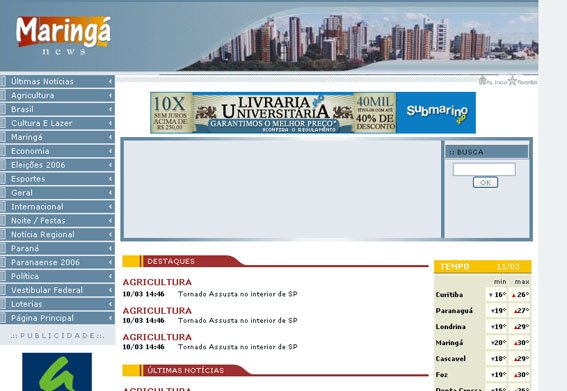
Task: Open the Economia menu section
Action: pos(57,151)
